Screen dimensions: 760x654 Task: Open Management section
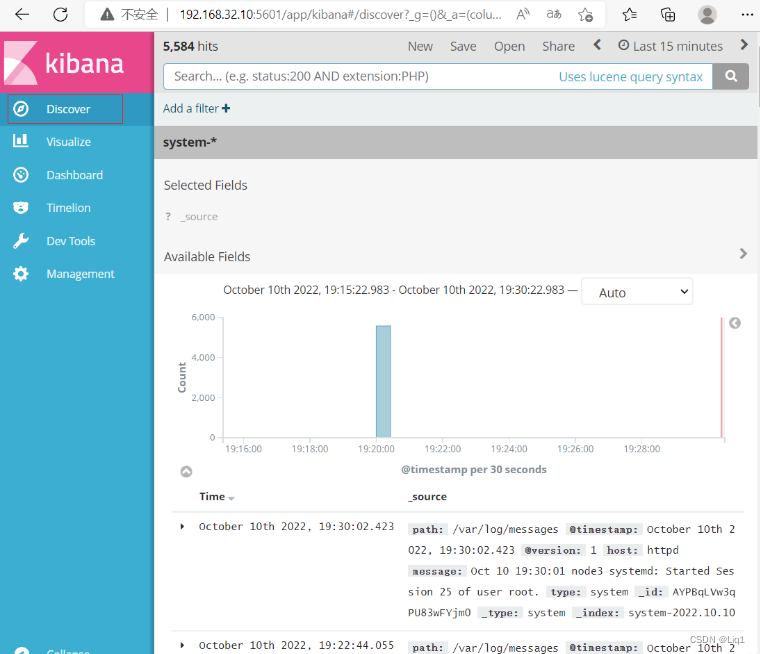80,274
